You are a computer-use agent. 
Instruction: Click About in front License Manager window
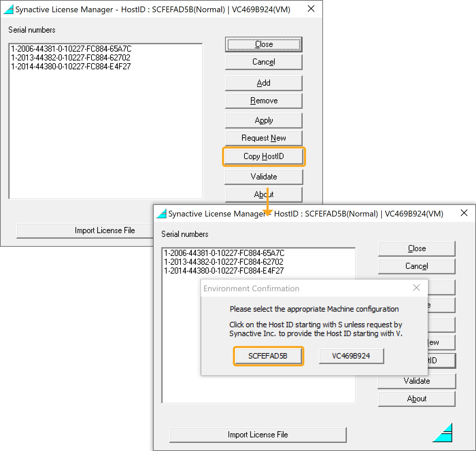coord(417,399)
